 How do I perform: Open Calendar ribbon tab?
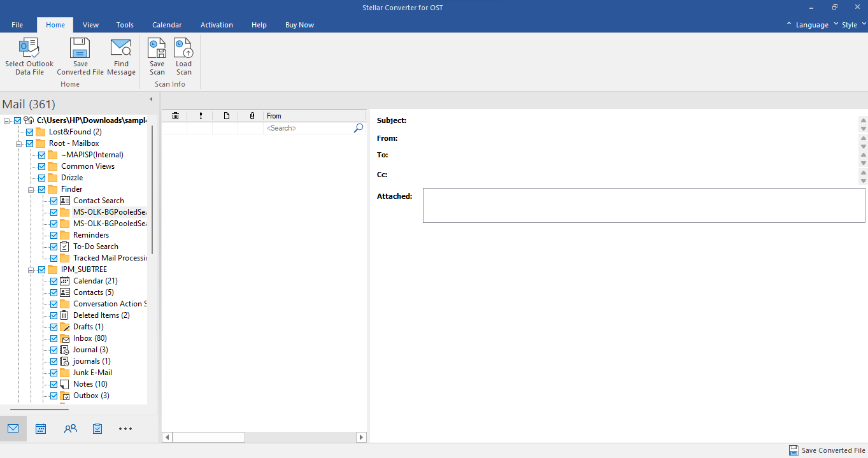167,25
